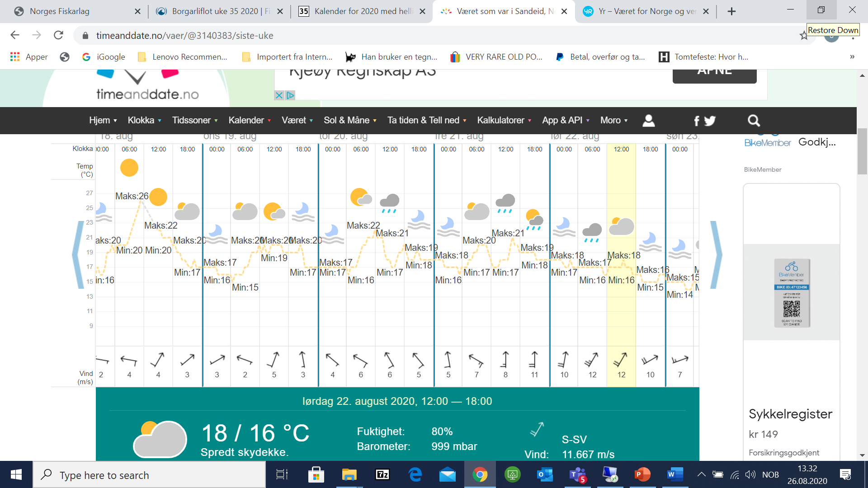This screenshot has height=488, width=868.
Task: Open the Moro dropdown menu
Action: 613,120
